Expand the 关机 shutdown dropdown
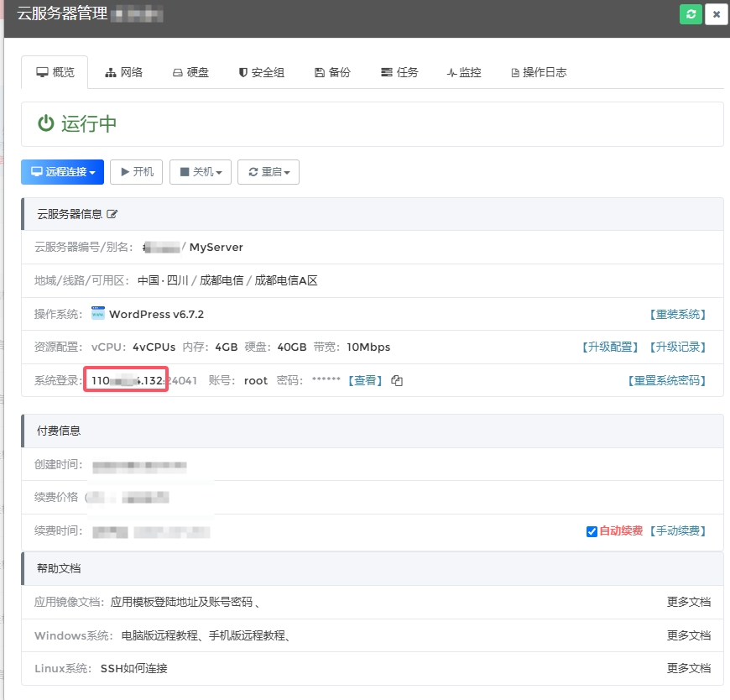730x700 pixels. click(201, 172)
